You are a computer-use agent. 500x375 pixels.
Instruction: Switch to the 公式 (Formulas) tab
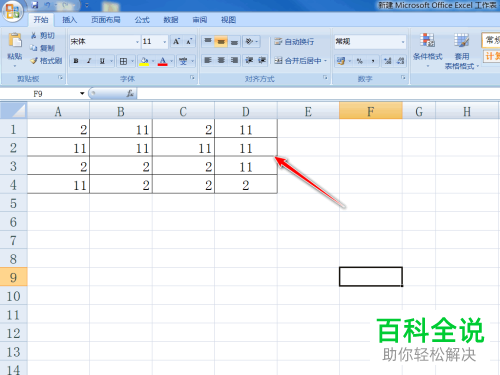coord(142,20)
